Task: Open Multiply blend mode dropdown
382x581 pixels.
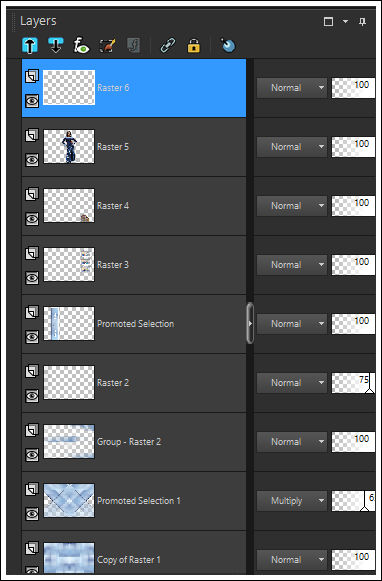Action: point(292,501)
